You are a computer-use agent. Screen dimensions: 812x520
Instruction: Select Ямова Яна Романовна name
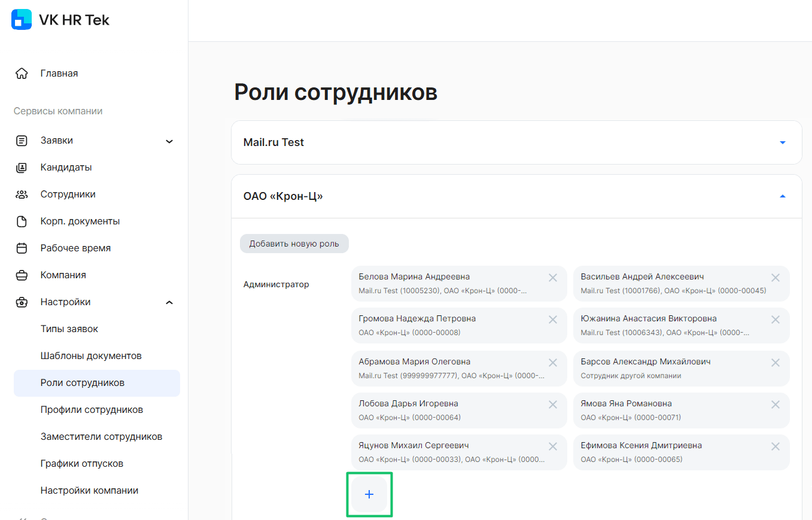[626, 403]
